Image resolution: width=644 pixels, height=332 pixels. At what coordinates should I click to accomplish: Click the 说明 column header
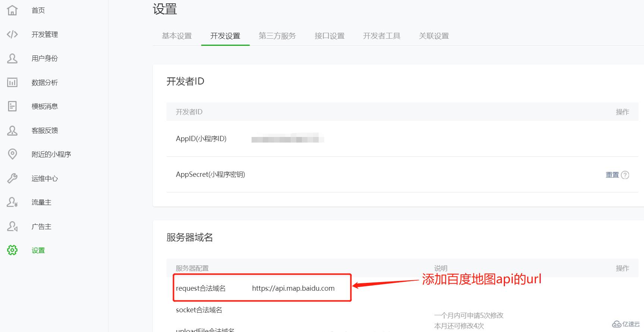coord(441,268)
